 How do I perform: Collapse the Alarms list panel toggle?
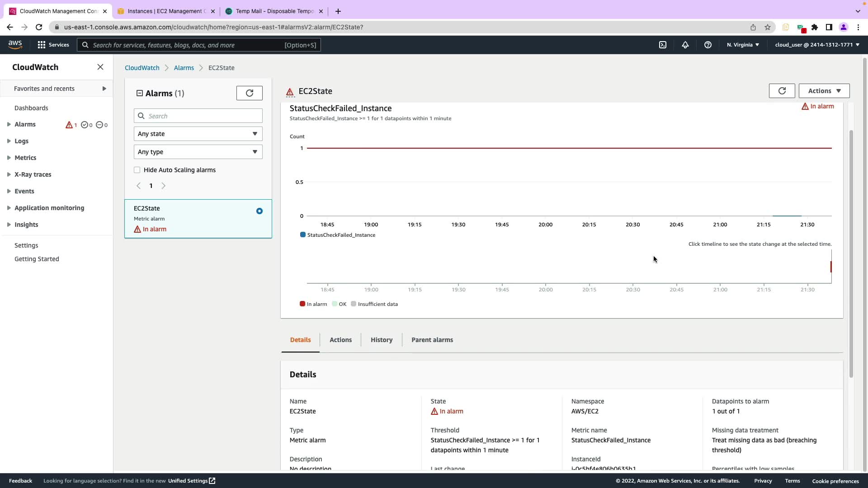(140, 93)
